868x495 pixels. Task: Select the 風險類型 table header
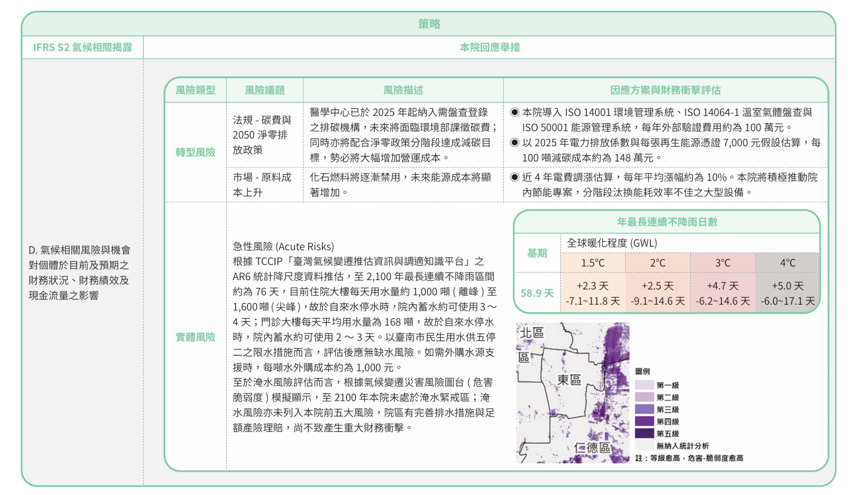(195, 90)
